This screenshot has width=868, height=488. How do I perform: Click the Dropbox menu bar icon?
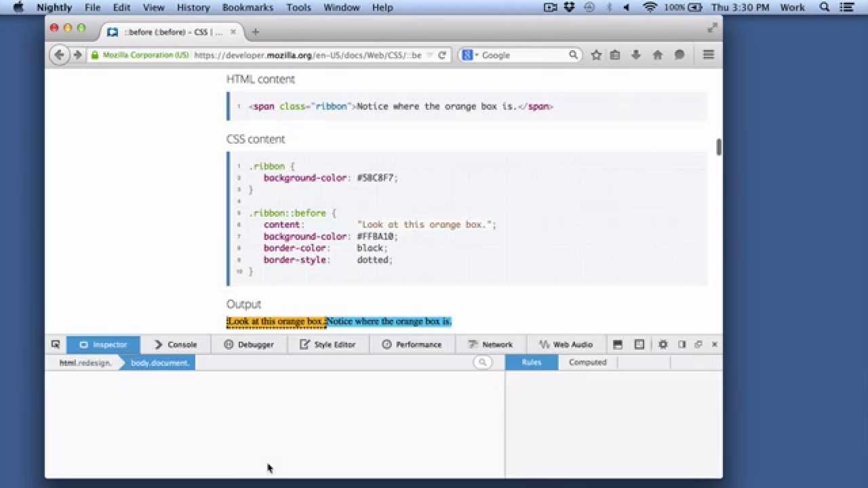(x=570, y=7)
